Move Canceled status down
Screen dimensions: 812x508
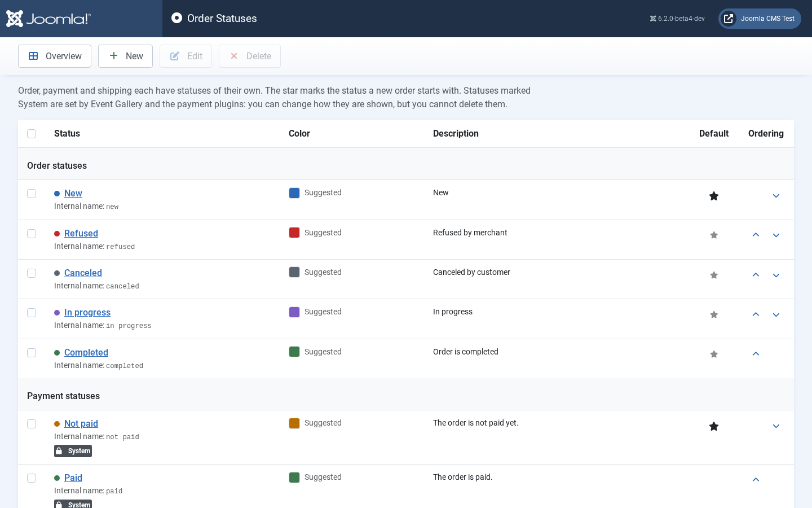click(x=776, y=275)
